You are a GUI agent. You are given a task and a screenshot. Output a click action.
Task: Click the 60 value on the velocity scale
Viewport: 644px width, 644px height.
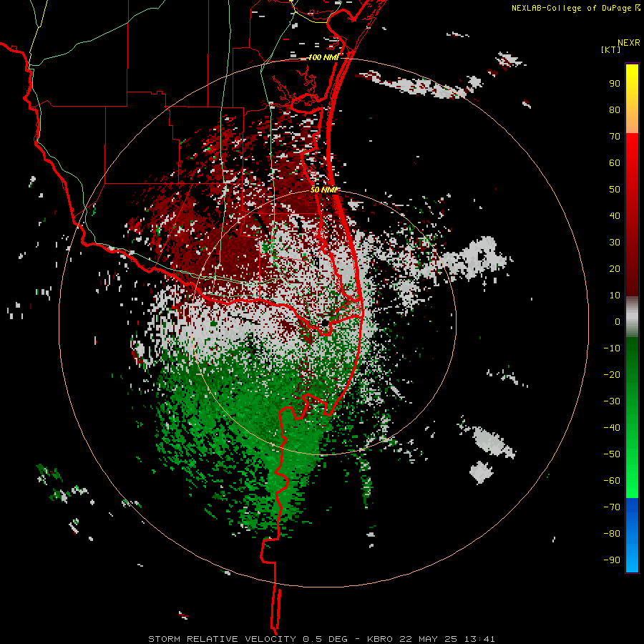pos(615,163)
